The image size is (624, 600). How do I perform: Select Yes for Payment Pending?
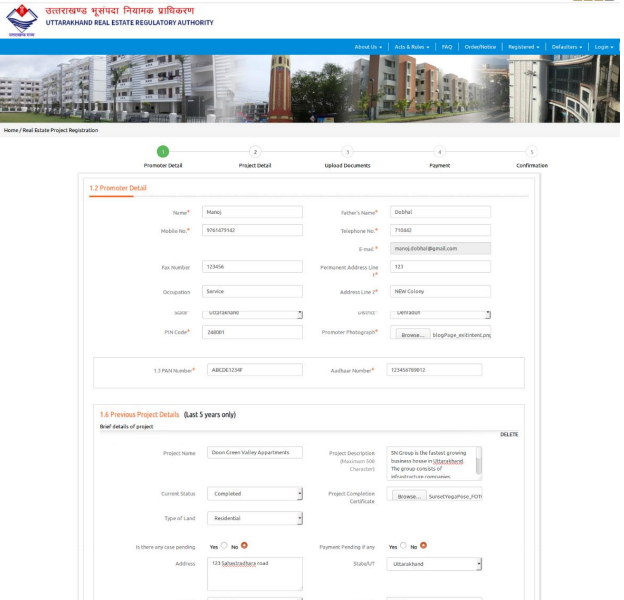coord(403,545)
